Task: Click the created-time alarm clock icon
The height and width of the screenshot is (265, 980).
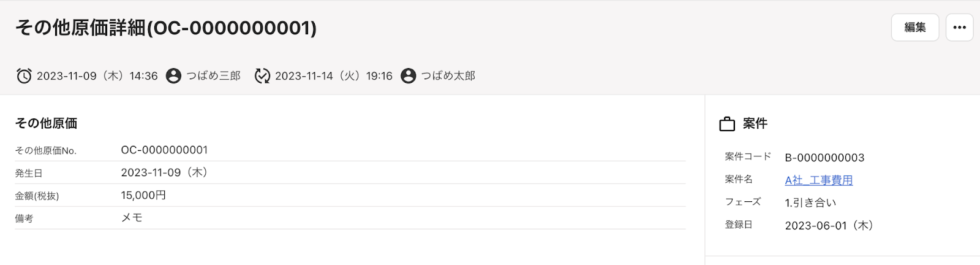Action: coord(24,75)
